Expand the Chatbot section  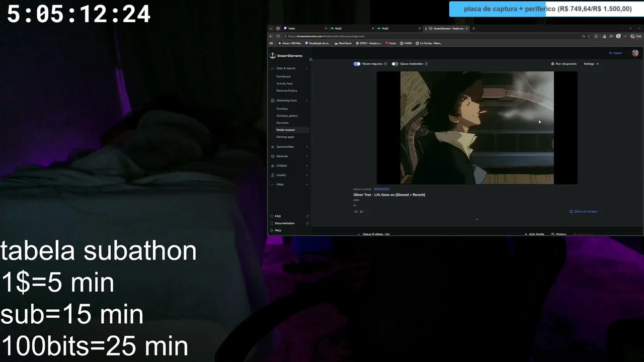289,165
